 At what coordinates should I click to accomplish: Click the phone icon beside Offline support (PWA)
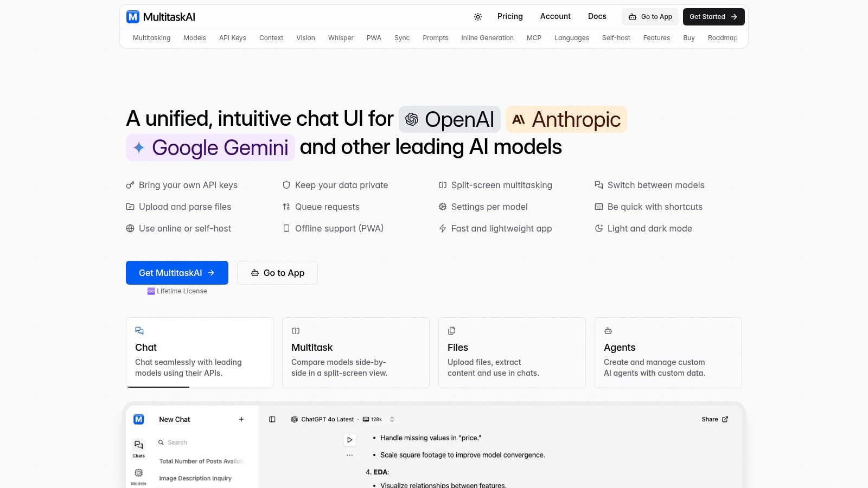coord(286,228)
